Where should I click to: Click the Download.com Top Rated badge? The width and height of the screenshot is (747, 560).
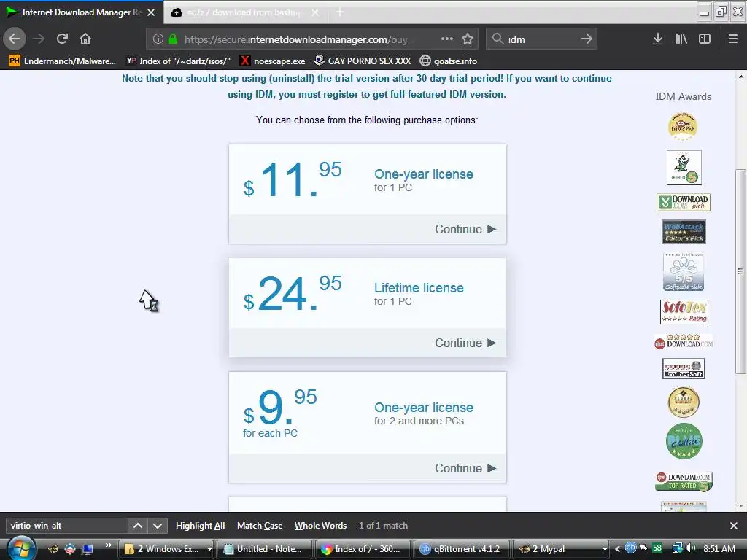pyautogui.click(x=683, y=481)
